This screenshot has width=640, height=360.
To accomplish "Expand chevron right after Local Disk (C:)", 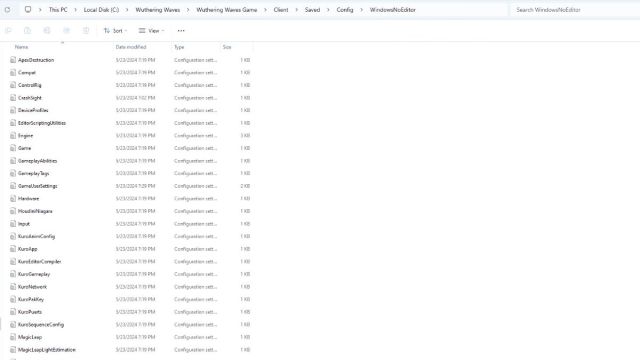I will (x=127, y=10).
